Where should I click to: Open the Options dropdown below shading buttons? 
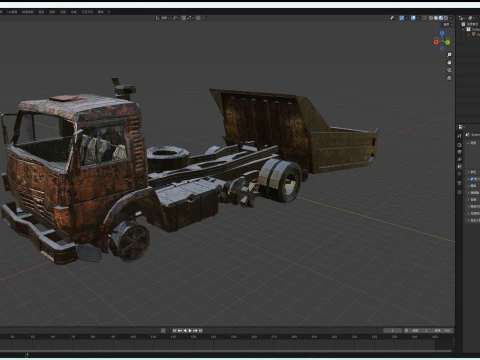447,25
